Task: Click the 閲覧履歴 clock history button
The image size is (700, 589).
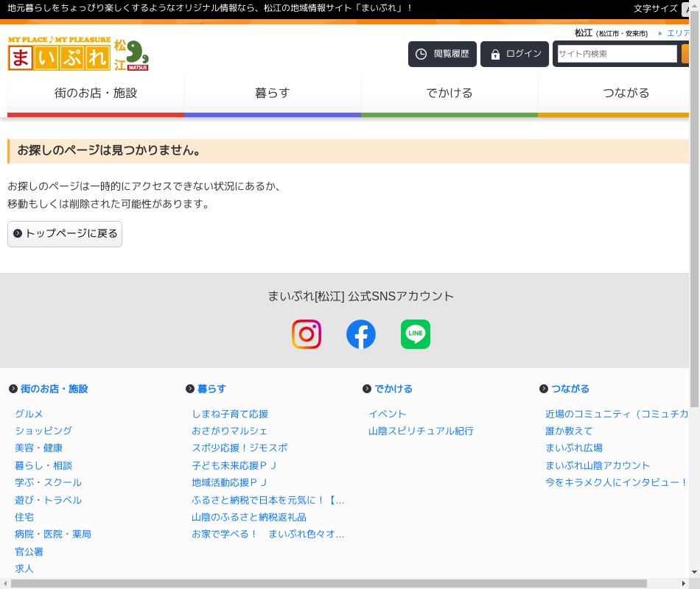Action: (x=442, y=54)
